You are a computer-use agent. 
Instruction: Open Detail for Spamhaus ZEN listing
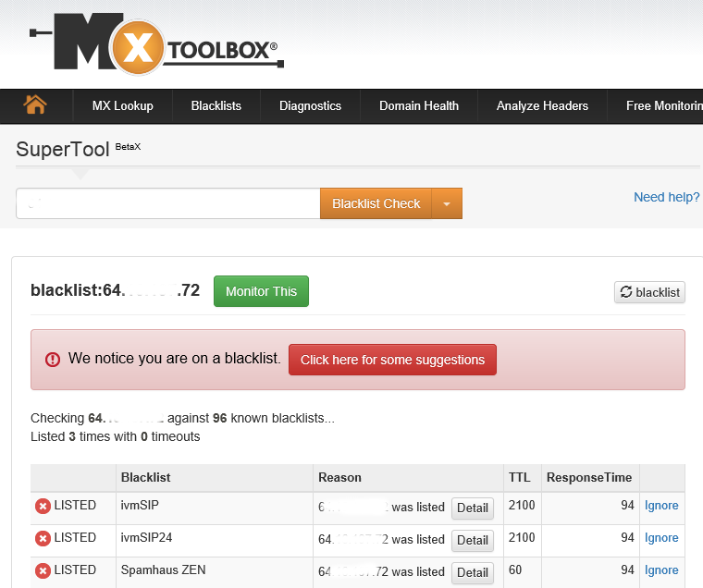pyautogui.click(x=472, y=572)
